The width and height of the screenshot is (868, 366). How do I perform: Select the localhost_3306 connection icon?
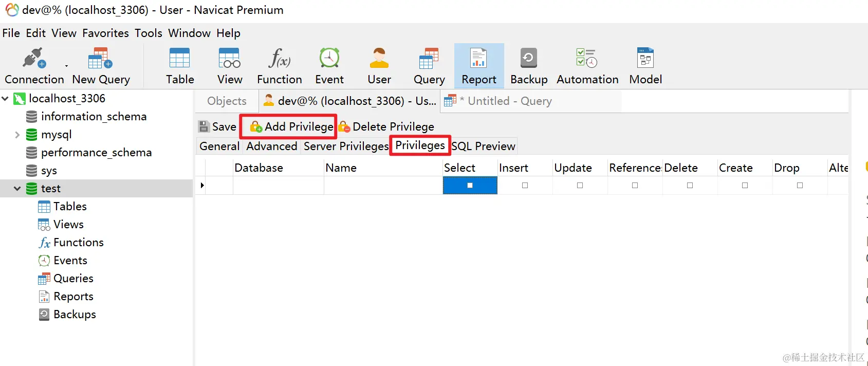coord(20,98)
